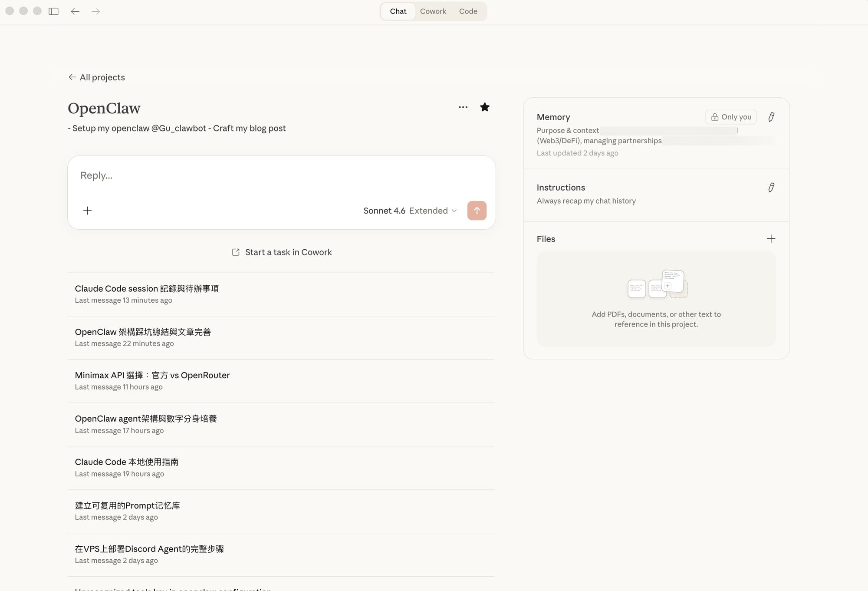
Task: Open the Minimax API 選擇 conversation
Action: 152,375
